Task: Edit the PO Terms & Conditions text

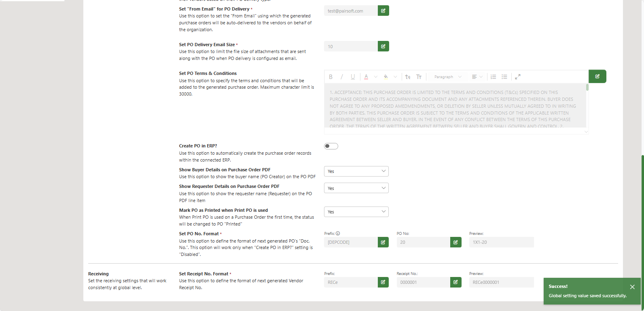Action: tap(597, 76)
